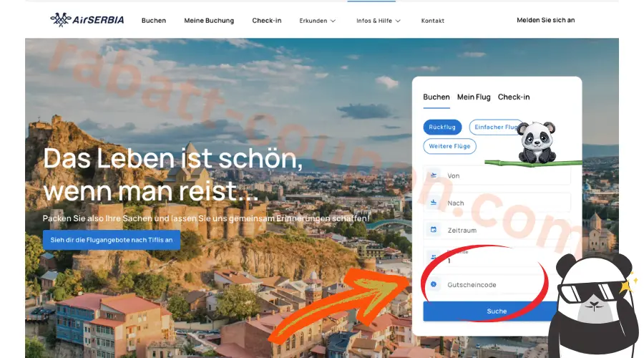Click the calendar icon beside Zeitraum
The width and height of the screenshot is (644, 358).
434,230
